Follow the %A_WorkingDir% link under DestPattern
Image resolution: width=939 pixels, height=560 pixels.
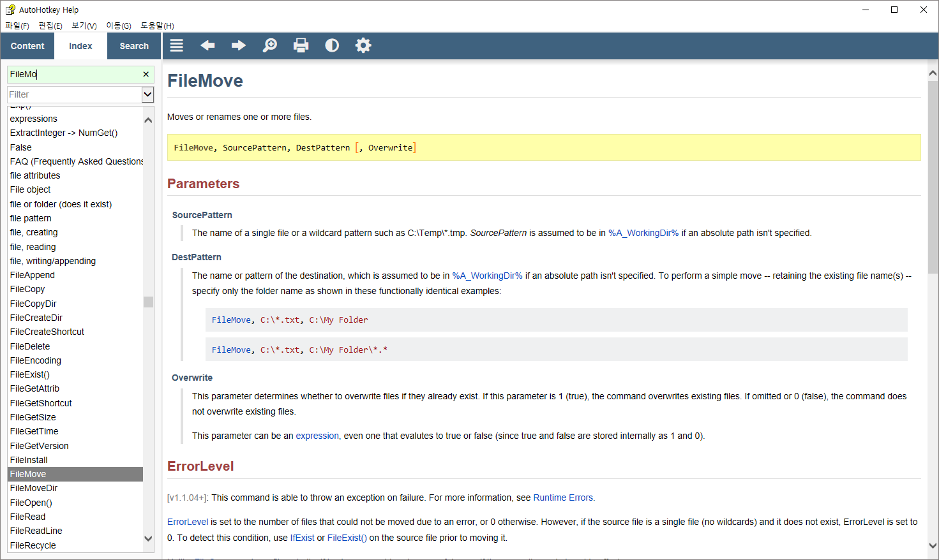(x=487, y=276)
